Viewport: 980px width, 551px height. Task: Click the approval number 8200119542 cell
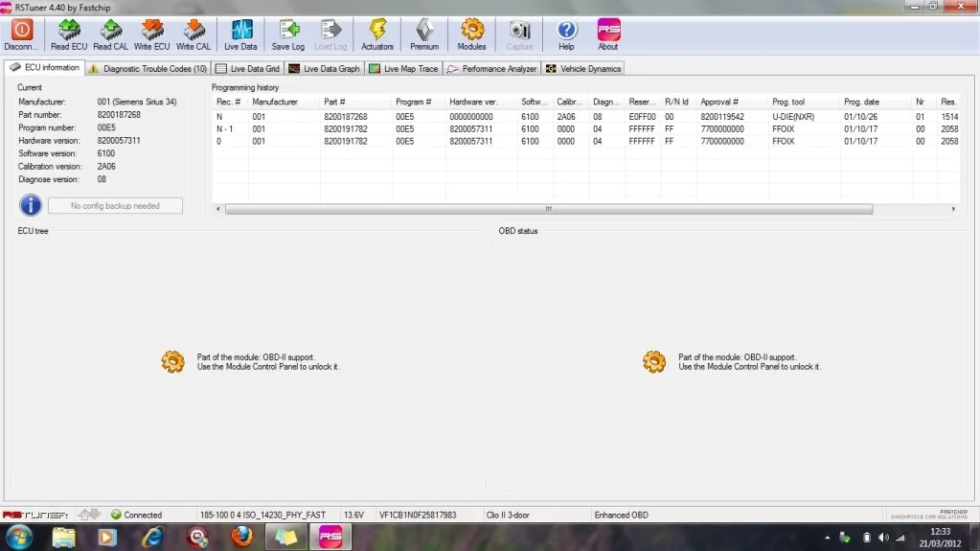pos(722,116)
